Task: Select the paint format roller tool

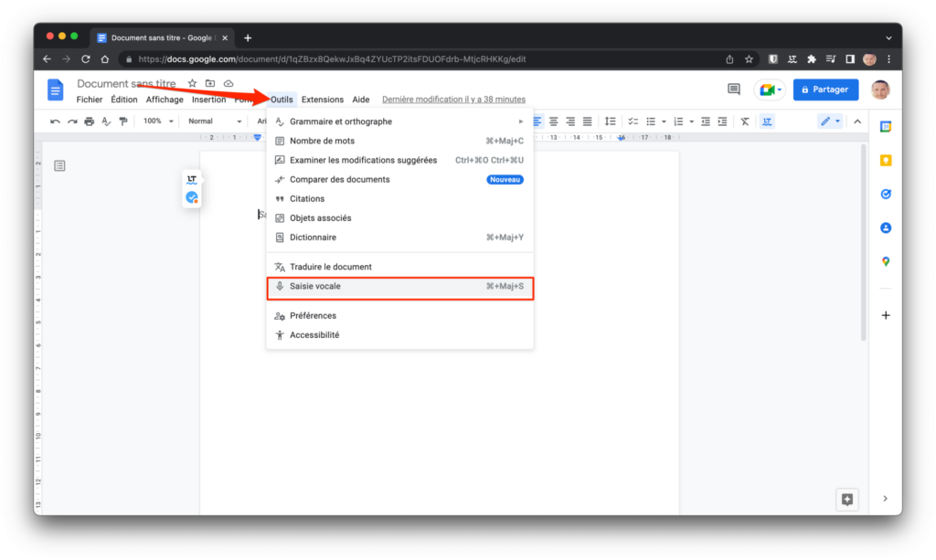Action: coord(122,122)
